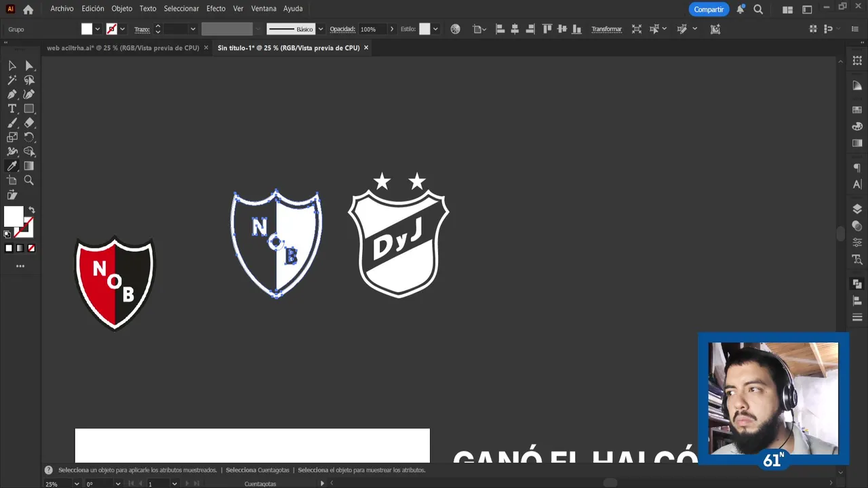Open the Efecto menu
The height and width of the screenshot is (488, 868).
tap(216, 9)
